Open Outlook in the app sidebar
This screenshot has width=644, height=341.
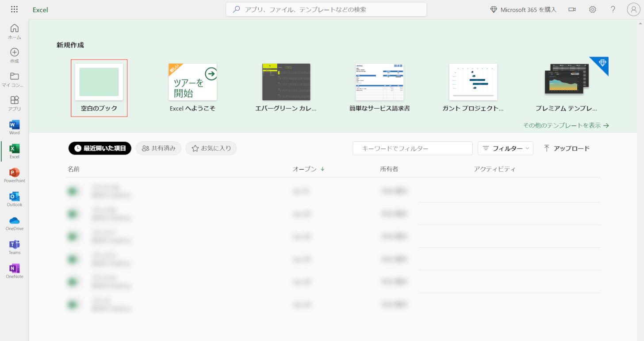tap(15, 199)
